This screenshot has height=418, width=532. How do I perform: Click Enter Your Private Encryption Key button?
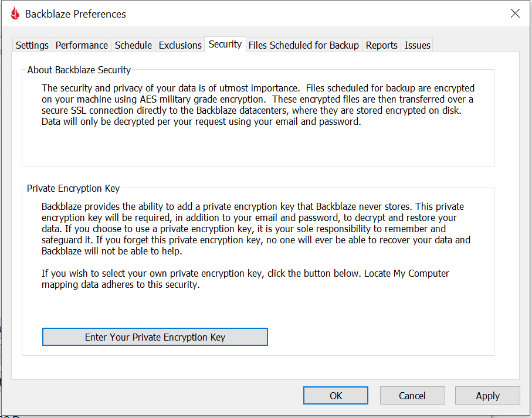click(x=155, y=337)
